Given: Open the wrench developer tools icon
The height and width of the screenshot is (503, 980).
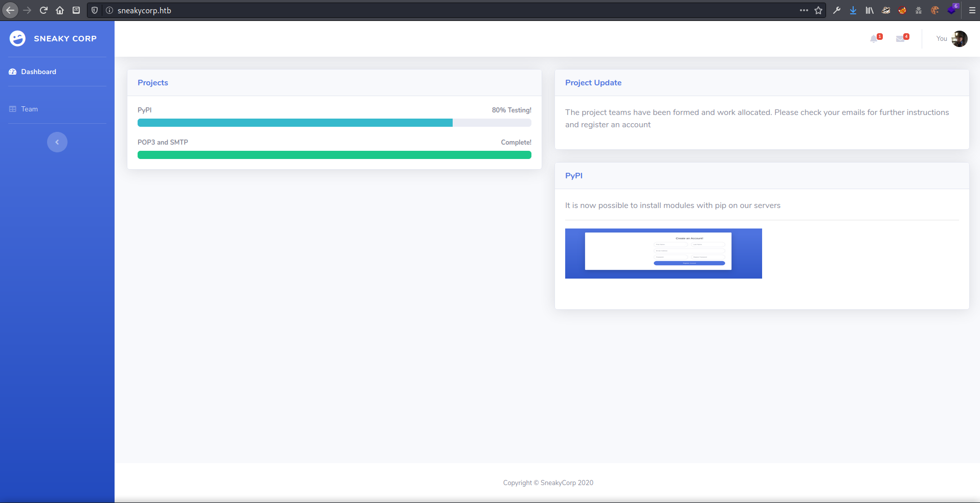Looking at the screenshot, I should 837,10.
